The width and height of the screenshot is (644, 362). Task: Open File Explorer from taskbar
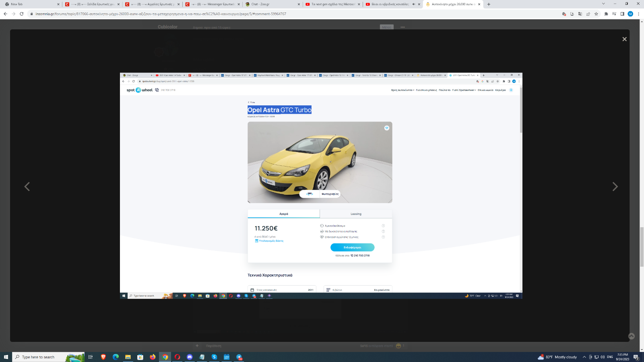(128, 357)
